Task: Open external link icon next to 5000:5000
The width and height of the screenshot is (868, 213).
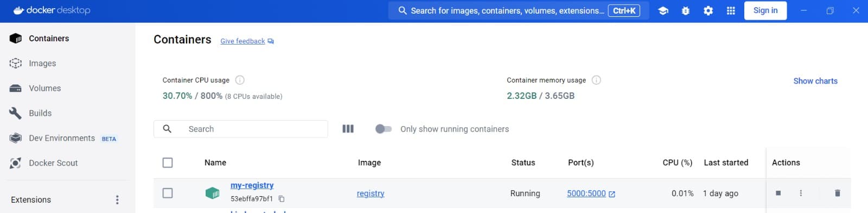Action: pos(612,194)
